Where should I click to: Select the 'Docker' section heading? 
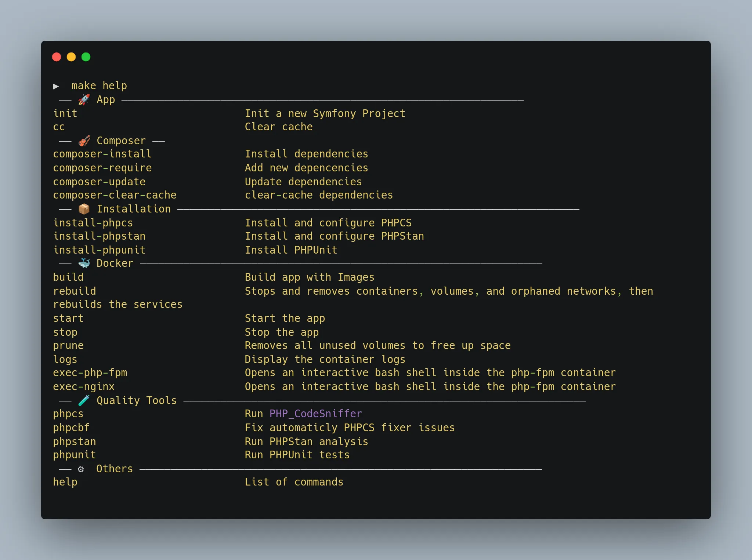(x=115, y=263)
